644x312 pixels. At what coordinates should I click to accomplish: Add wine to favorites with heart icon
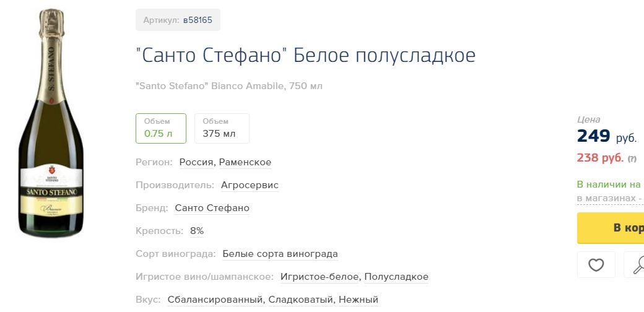tap(596, 265)
